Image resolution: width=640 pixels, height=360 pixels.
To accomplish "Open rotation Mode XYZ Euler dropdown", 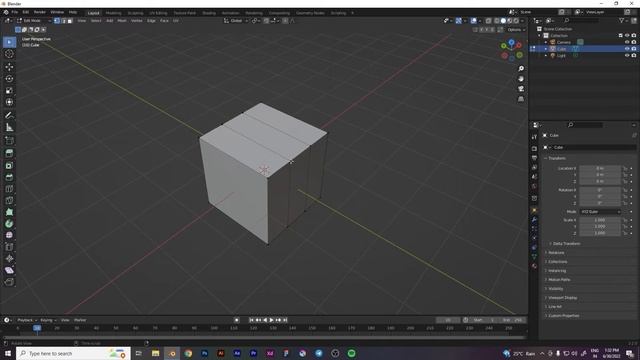I will coord(600,211).
